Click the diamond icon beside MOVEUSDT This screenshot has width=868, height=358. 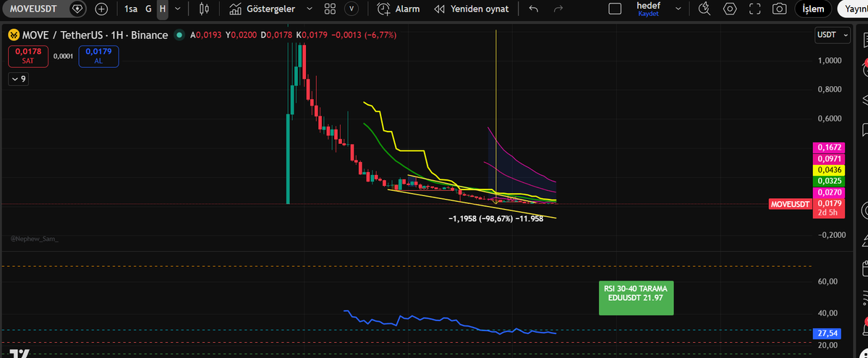(x=78, y=9)
